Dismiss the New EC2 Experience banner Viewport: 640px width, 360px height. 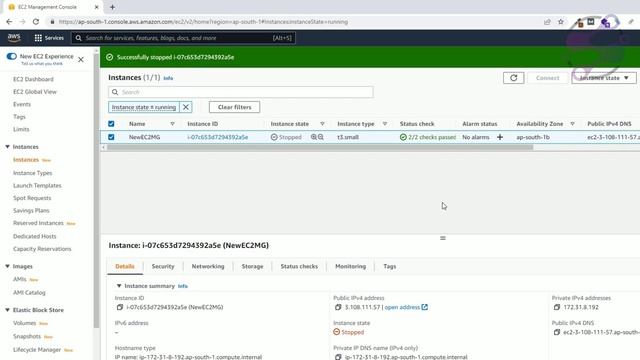click(81, 60)
